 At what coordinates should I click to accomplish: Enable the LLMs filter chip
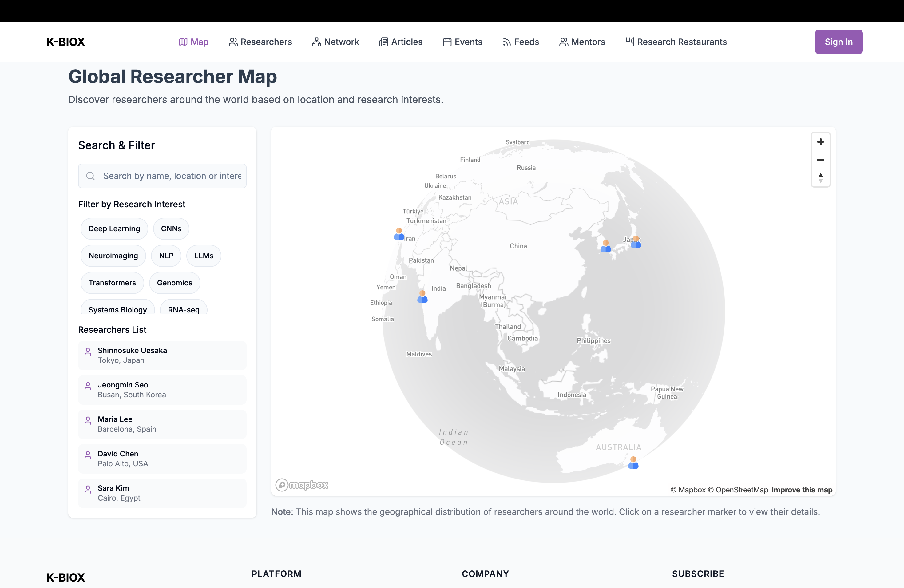tap(204, 256)
